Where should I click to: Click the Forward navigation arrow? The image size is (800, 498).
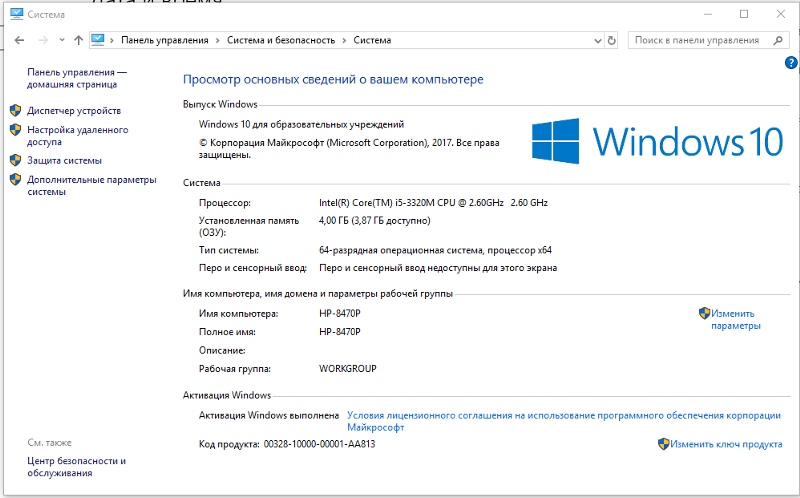click(43, 40)
